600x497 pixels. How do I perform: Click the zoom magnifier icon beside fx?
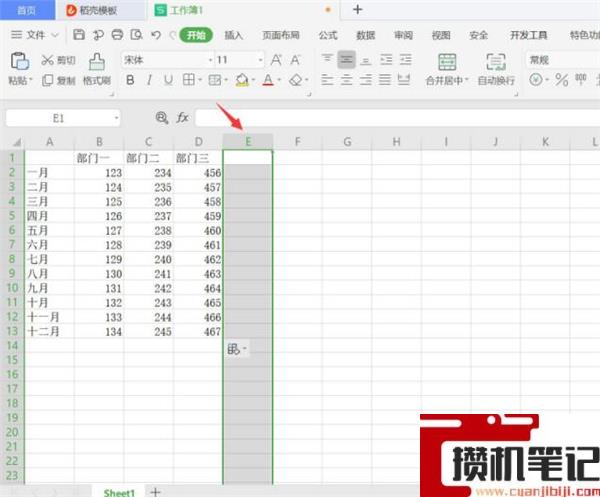pos(162,118)
